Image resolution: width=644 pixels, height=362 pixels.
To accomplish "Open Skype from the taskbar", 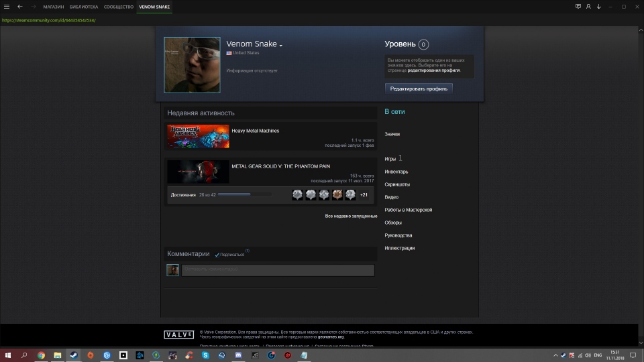I will 205,355.
